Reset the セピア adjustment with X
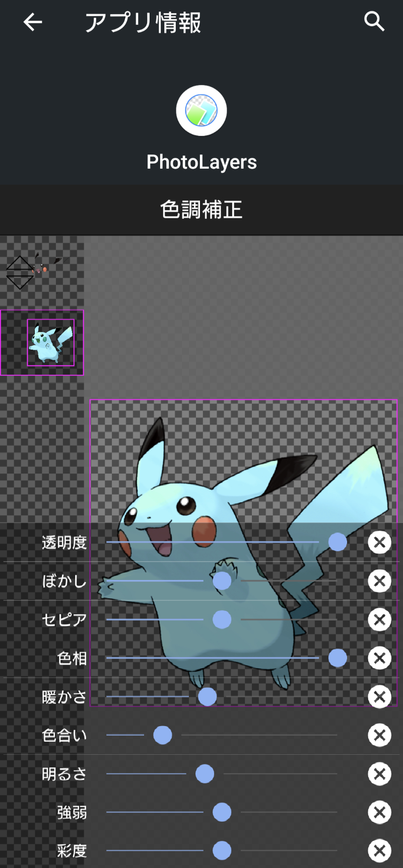The image size is (403, 868). [x=379, y=619]
